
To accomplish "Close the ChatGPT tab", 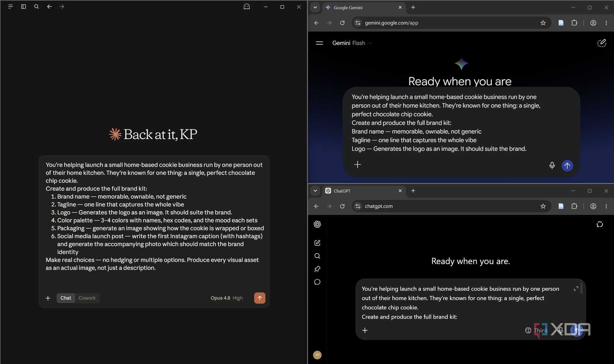I will point(400,191).
